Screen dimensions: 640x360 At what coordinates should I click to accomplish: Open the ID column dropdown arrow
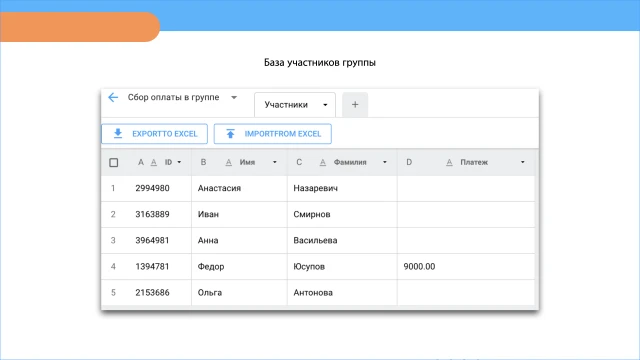[x=179, y=162]
